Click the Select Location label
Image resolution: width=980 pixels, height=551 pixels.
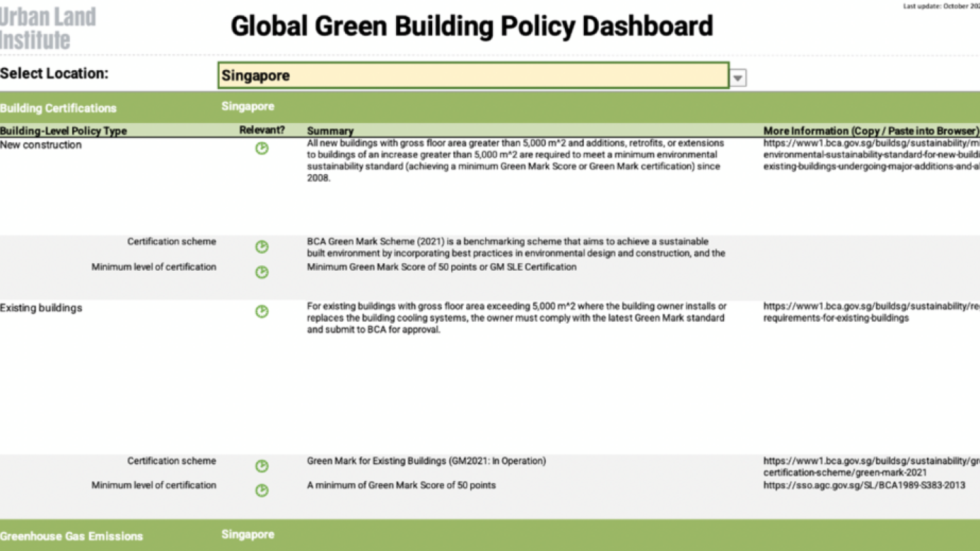tap(54, 73)
